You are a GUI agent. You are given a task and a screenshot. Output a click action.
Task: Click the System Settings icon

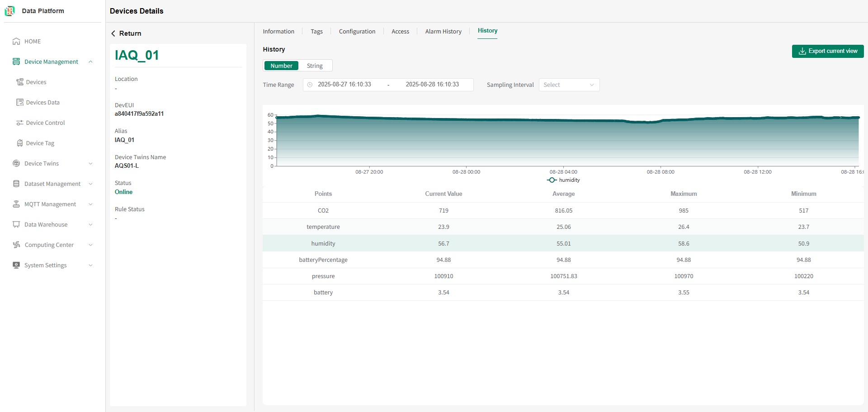point(16,265)
